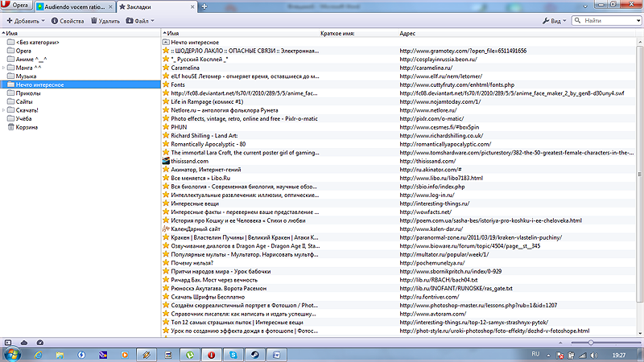The width and height of the screenshot is (644, 362).
Task: Select the Закладки tab
Action: coord(156,6)
